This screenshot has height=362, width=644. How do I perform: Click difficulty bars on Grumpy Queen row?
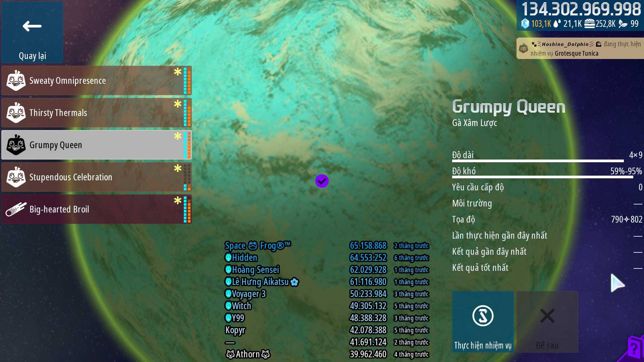(187, 145)
